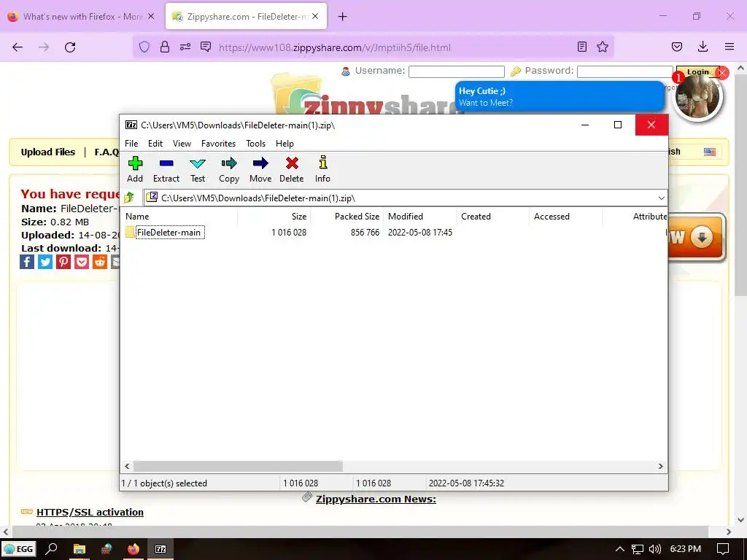Click the Copy toolbar icon in 7-Zip

tap(228, 169)
